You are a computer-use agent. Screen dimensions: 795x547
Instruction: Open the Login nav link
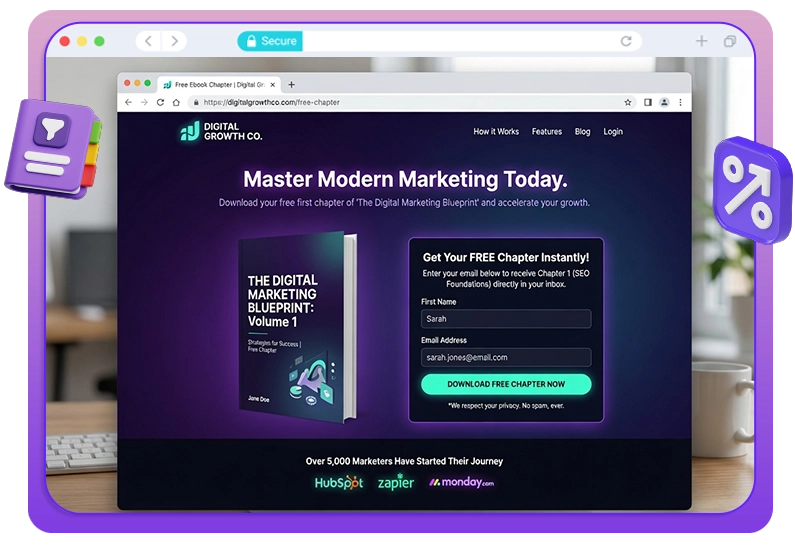point(613,132)
